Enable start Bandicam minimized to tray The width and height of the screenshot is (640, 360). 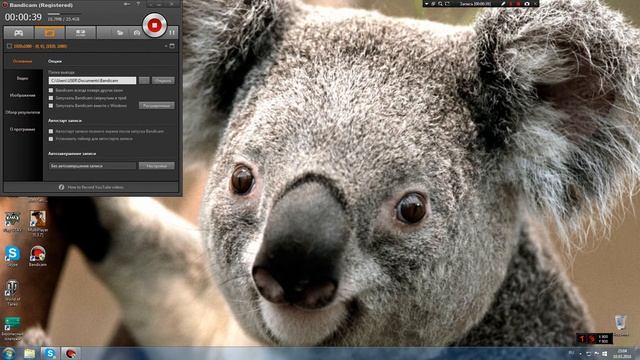click(x=51, y=98)
